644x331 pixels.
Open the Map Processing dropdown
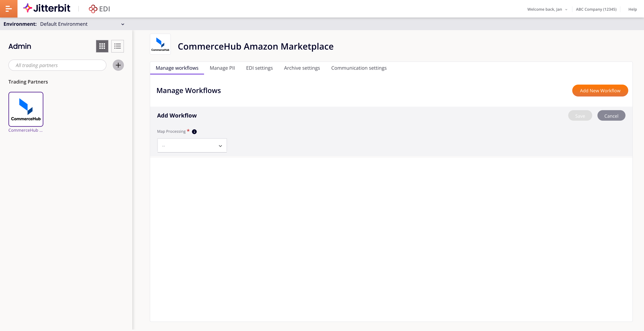[192, 146]
